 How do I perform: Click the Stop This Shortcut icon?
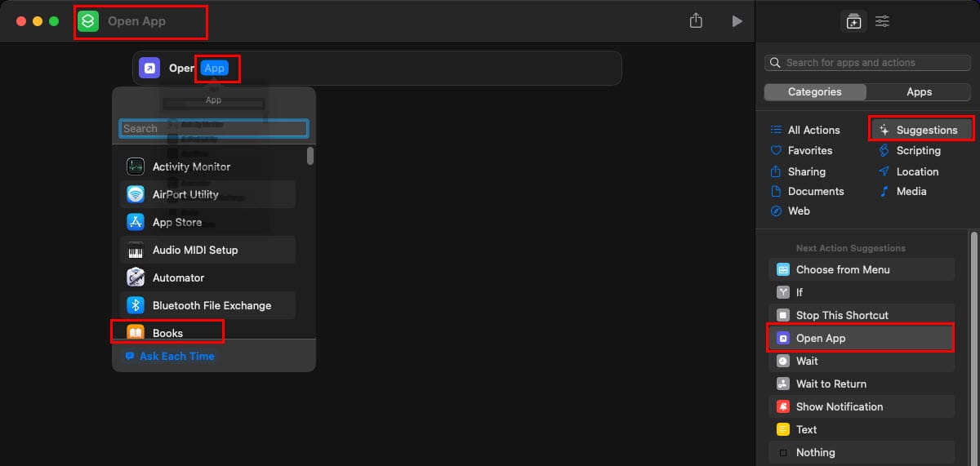click(783, 315)
